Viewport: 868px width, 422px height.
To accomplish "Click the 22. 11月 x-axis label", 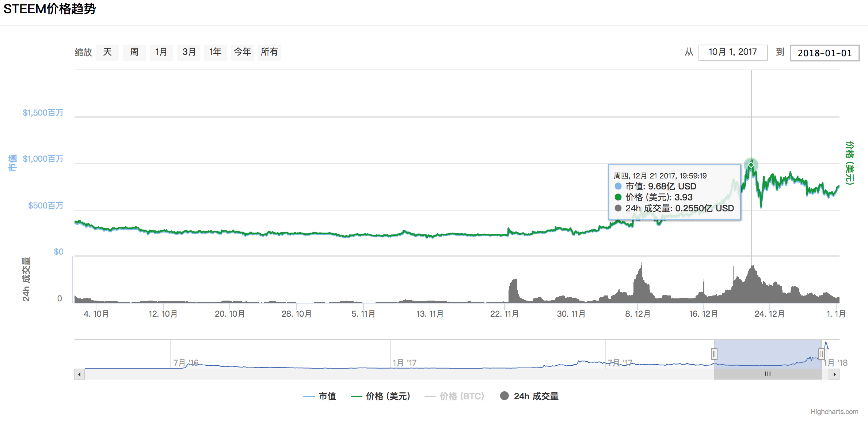I will click(x=504, y=314).
